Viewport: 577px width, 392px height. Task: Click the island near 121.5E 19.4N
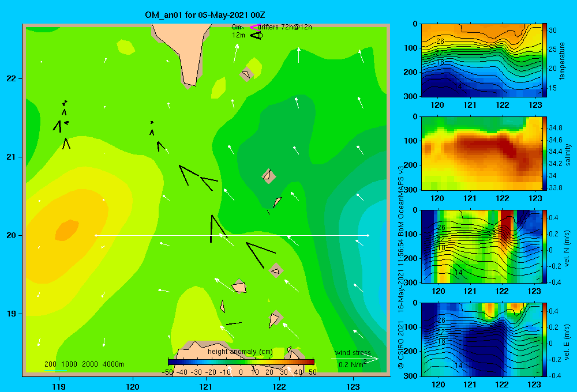coord(239,287)
